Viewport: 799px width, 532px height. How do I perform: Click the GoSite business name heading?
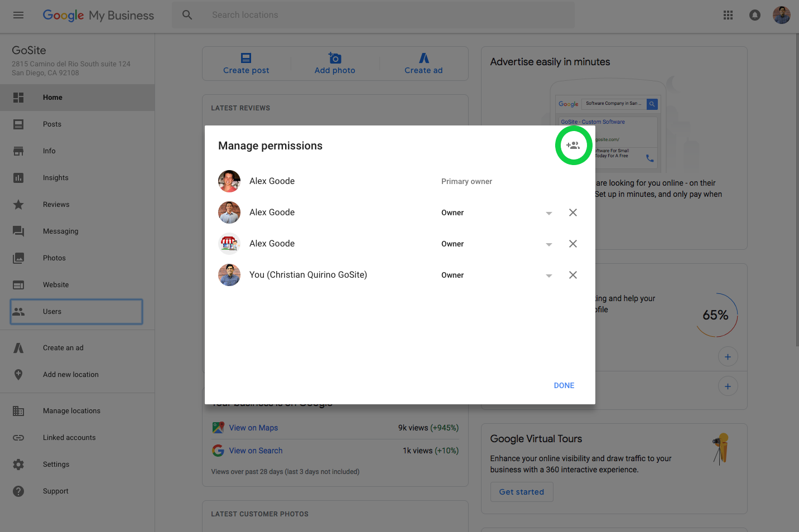point(29,50)
